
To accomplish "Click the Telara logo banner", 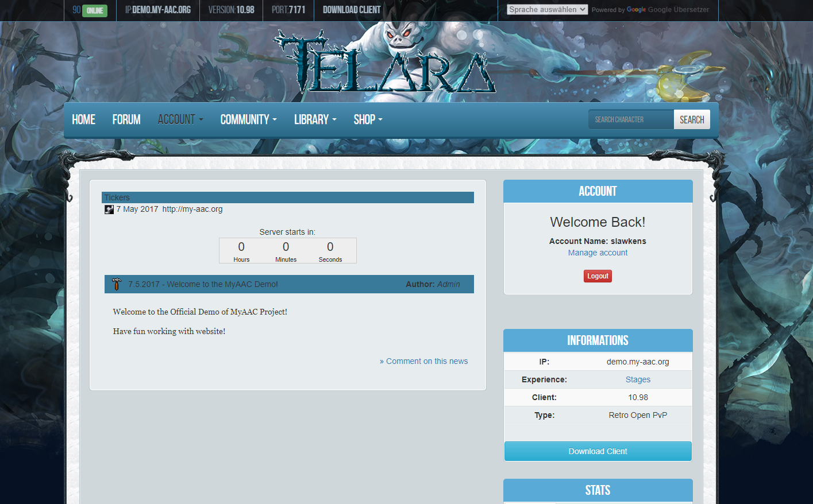I will (x=385, y=63).
